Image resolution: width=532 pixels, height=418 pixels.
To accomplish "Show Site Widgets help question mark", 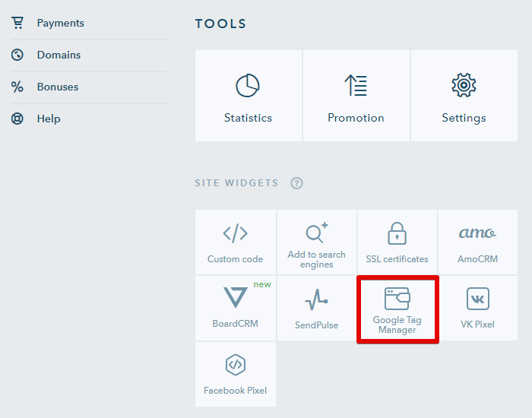I will [296, 183].
